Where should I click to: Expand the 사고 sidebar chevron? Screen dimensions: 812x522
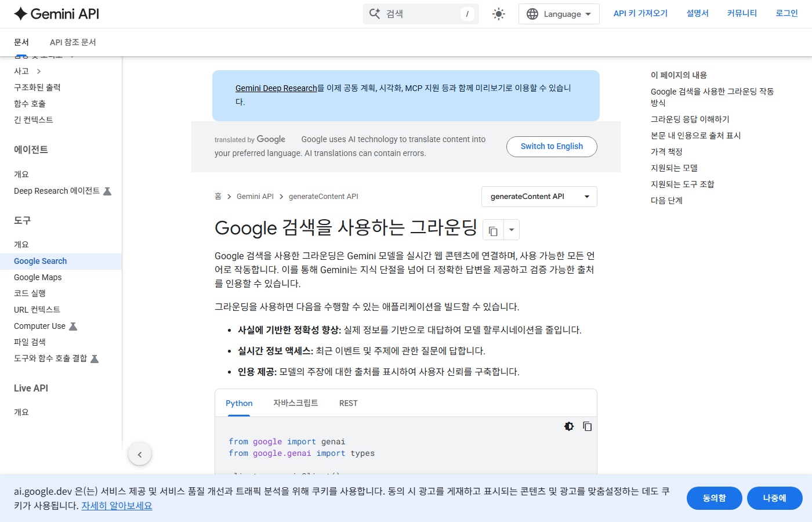point(39,71)
